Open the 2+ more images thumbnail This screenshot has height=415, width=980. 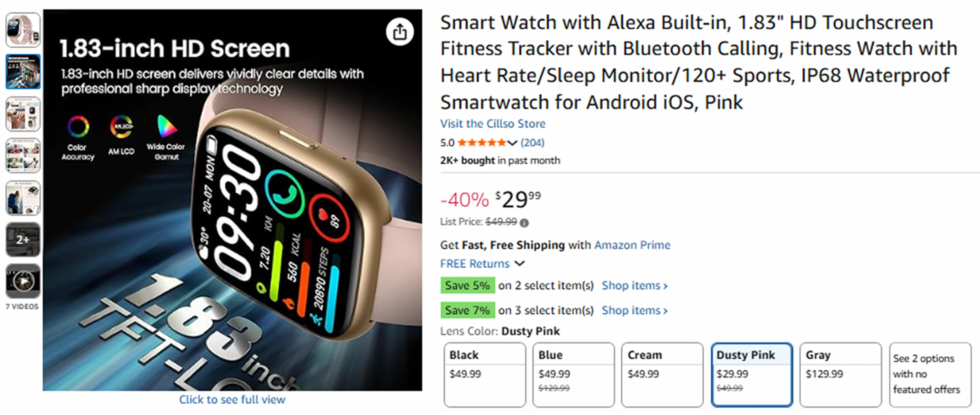(23, 239)
